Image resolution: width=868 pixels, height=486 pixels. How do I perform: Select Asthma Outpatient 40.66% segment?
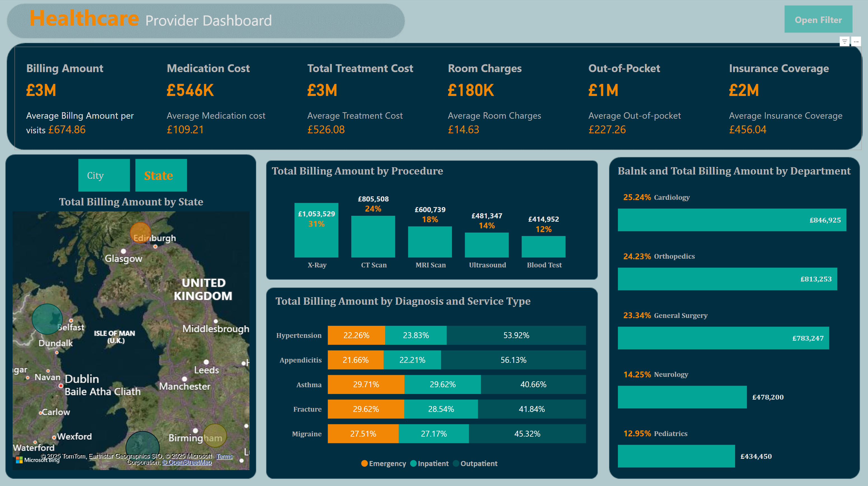click(x=534, y=384)
